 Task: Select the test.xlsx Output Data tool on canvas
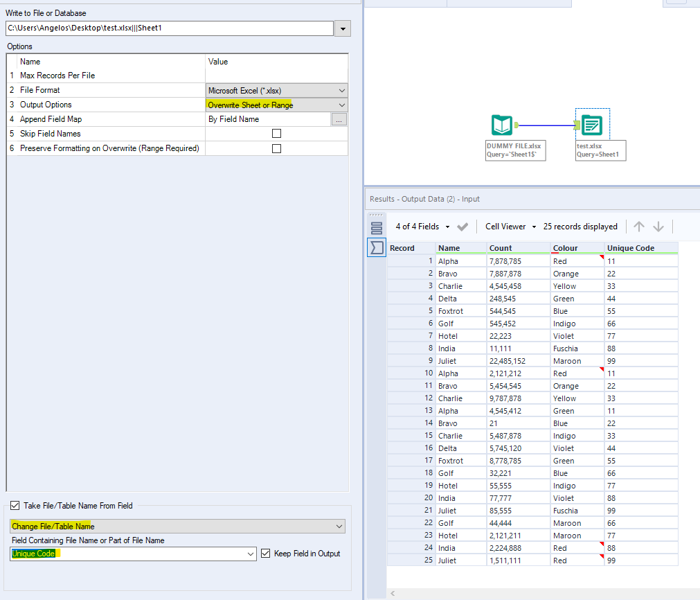point(591,125)
